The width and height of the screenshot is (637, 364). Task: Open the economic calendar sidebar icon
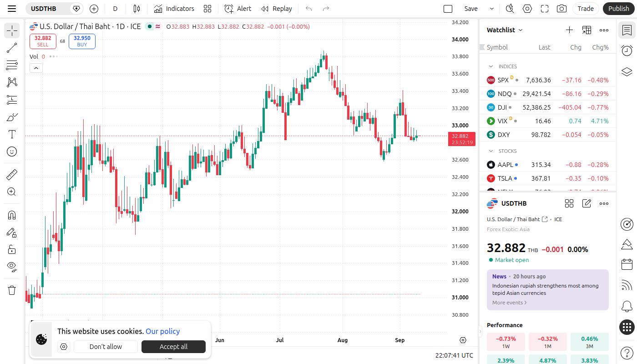627,264
